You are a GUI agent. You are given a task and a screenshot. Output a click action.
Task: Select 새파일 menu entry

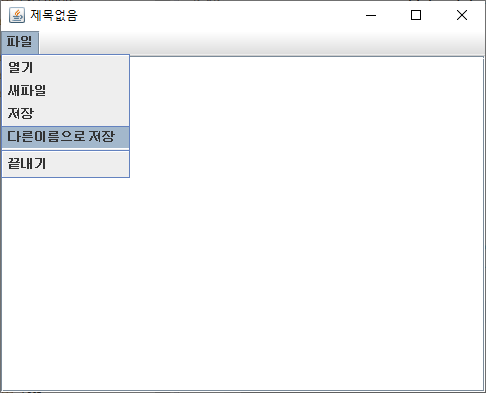66,91
